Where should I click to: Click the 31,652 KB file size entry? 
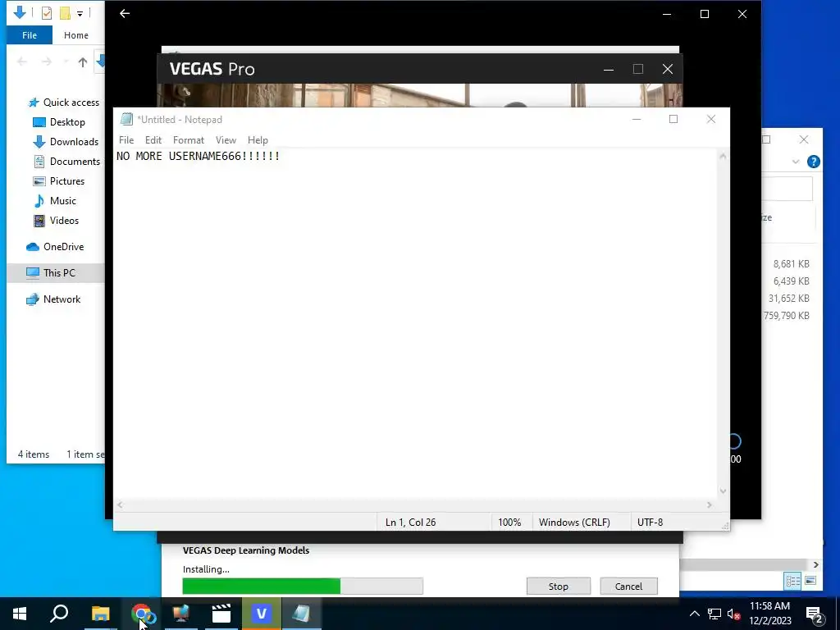click(788, 299)
